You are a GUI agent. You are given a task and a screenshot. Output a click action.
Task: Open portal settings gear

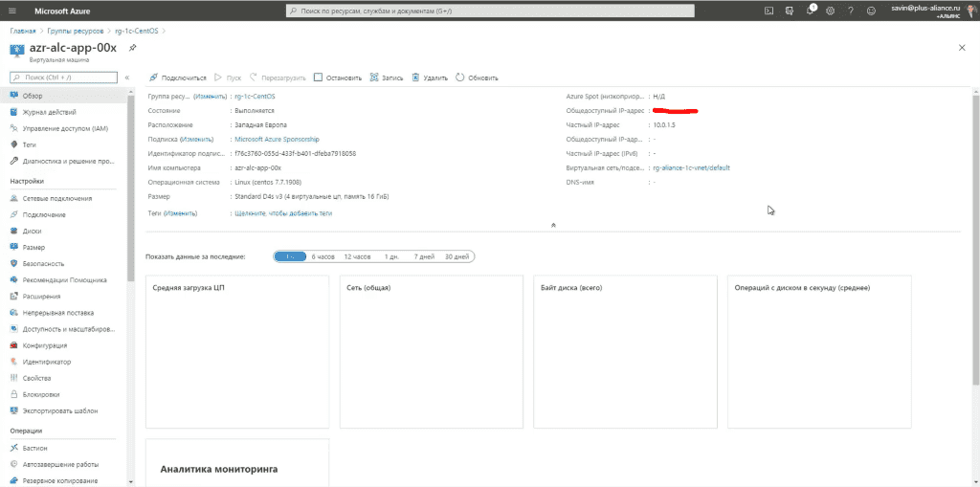pos(830,11)
